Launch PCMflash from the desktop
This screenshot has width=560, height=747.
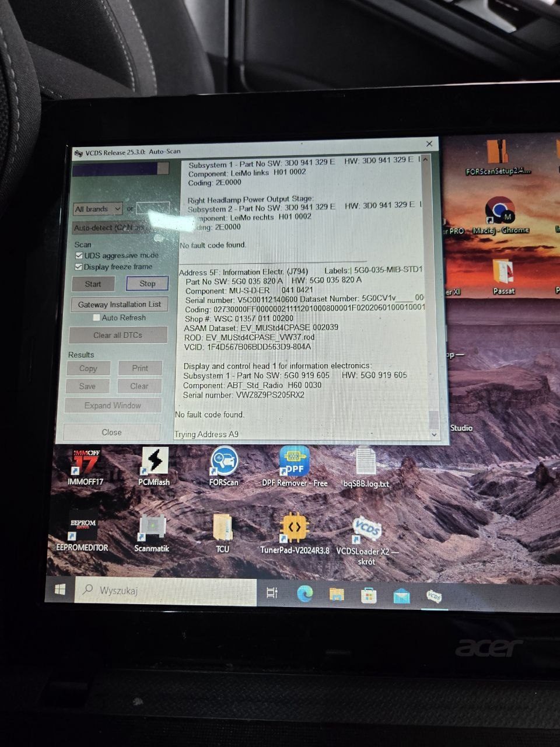154,467
